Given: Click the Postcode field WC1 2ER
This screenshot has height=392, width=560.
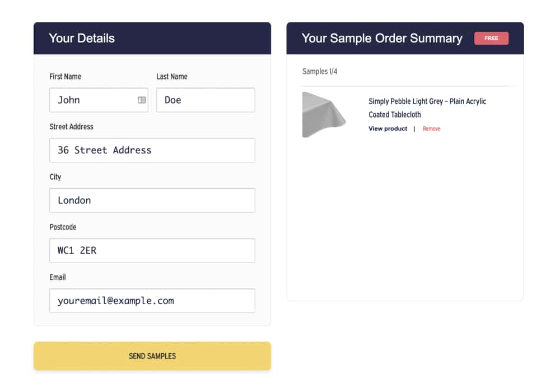Looking at the screenshot, I should coord(152,251).
